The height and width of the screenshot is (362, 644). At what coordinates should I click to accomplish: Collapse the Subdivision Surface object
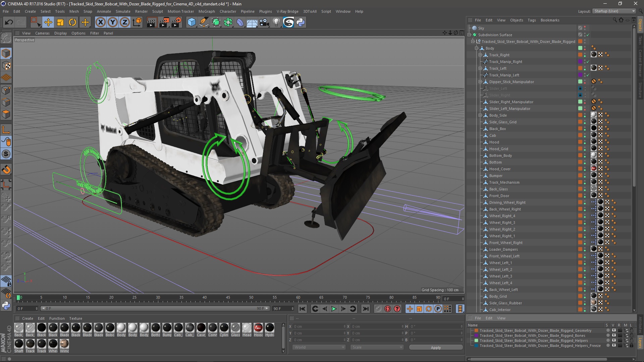click(x=469, y=35)
